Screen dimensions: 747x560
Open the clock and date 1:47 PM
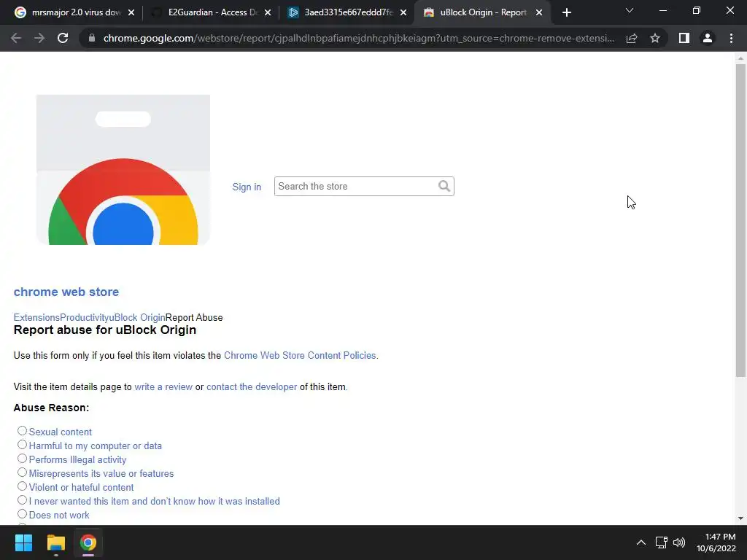716,542
